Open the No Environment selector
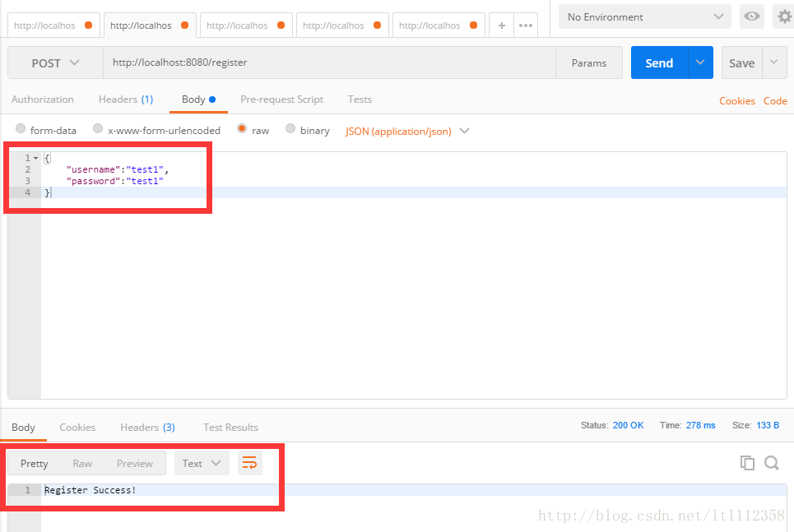 pos(644,16)
